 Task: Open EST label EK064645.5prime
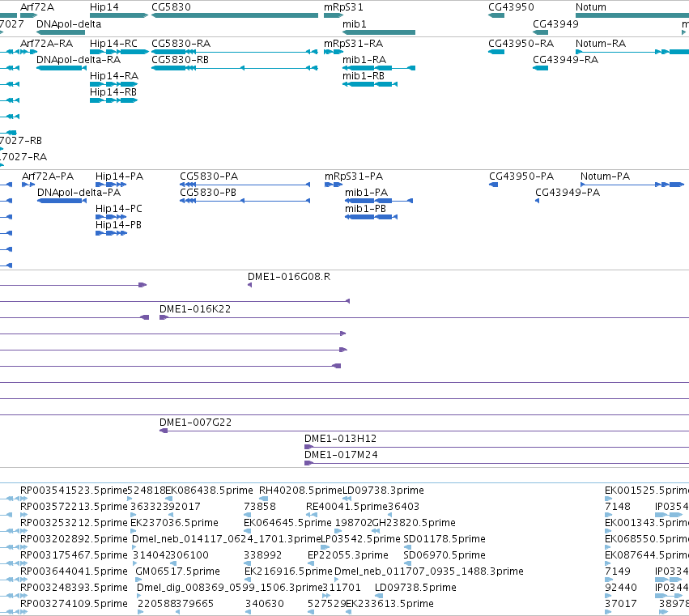pos(287,522)
